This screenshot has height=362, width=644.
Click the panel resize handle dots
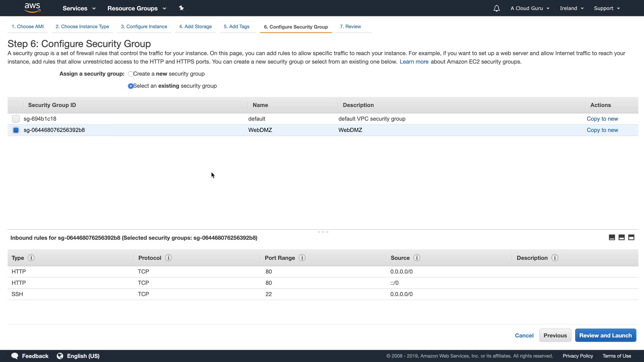click(323, 232)
